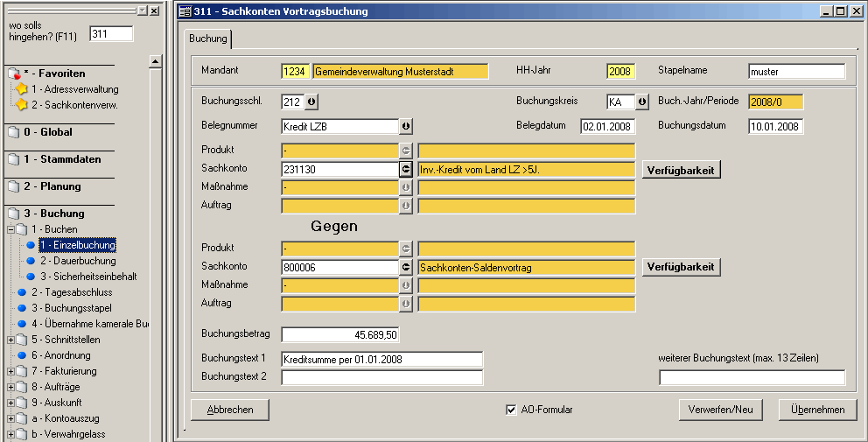Click Verfügbarkeit button for Sachkonto 231130
Image resolution: width=868 pixels, height=442 pixels.
pyautogui.click(x=682, y=169)
